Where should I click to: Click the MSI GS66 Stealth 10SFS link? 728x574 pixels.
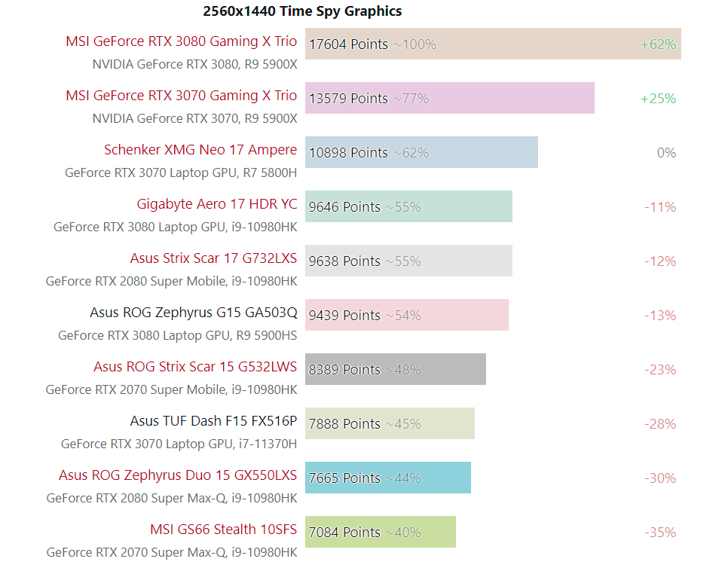[x=223, y=530]
